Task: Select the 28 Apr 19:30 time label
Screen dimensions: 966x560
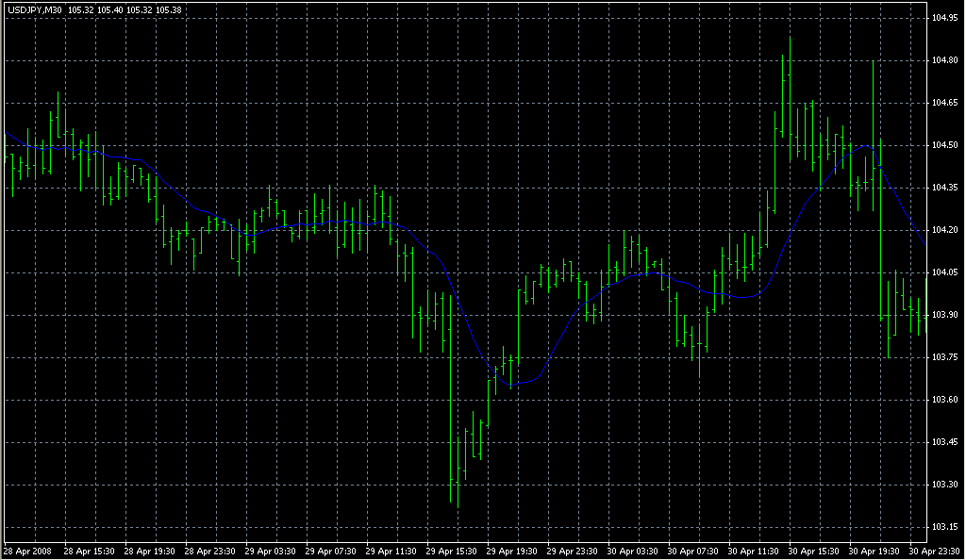Action: (151, 551)
